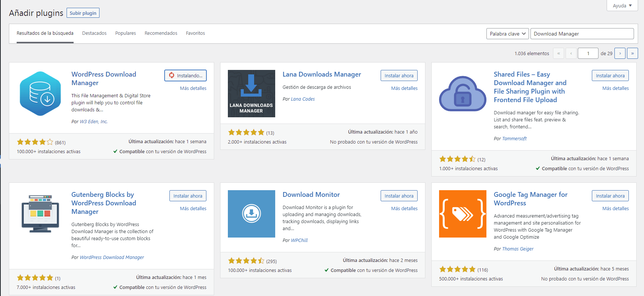This screenshot has height=296, width=644.
Task: Click the Google Tag Manager plugin icon
Action: pos(463,214)
